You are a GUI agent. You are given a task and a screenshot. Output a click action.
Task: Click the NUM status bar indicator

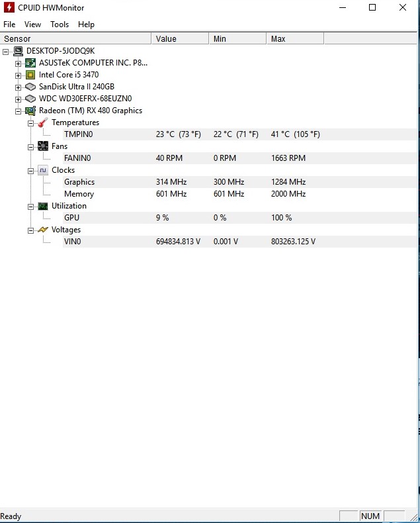tap(370, 516)
